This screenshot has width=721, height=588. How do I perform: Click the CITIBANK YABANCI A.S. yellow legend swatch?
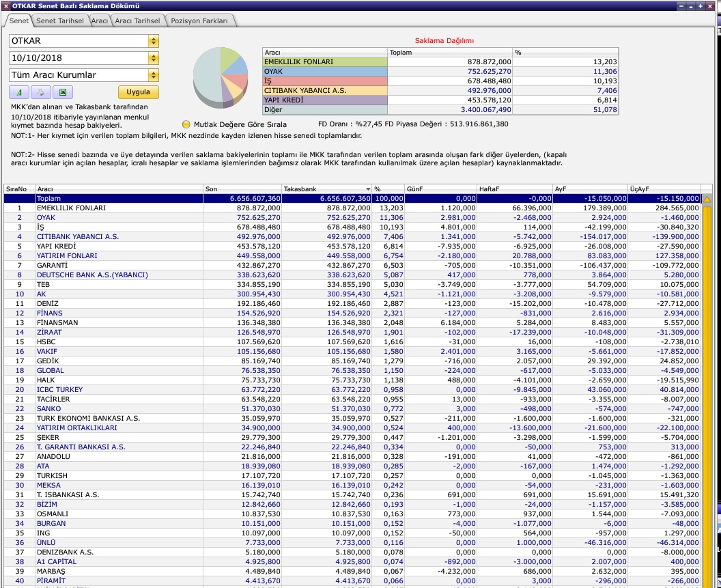tap(325, 91)
